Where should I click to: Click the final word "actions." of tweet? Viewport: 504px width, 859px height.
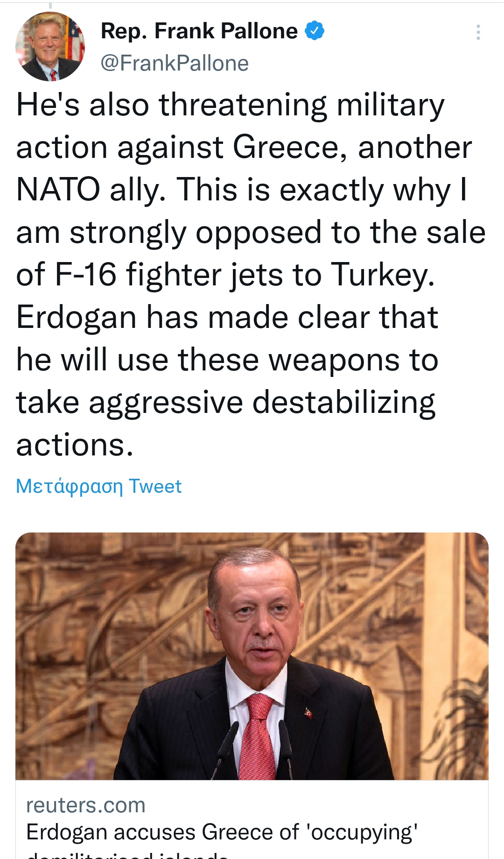pos(75,445)
